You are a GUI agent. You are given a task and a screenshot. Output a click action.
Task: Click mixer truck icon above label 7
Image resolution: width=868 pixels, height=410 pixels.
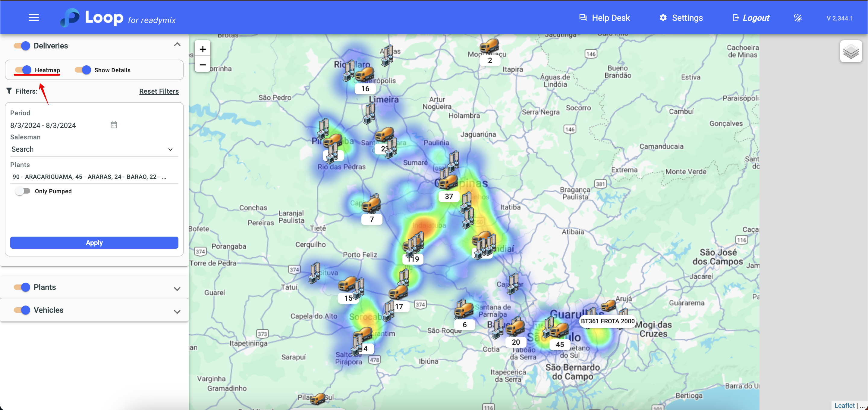[371, 204]
